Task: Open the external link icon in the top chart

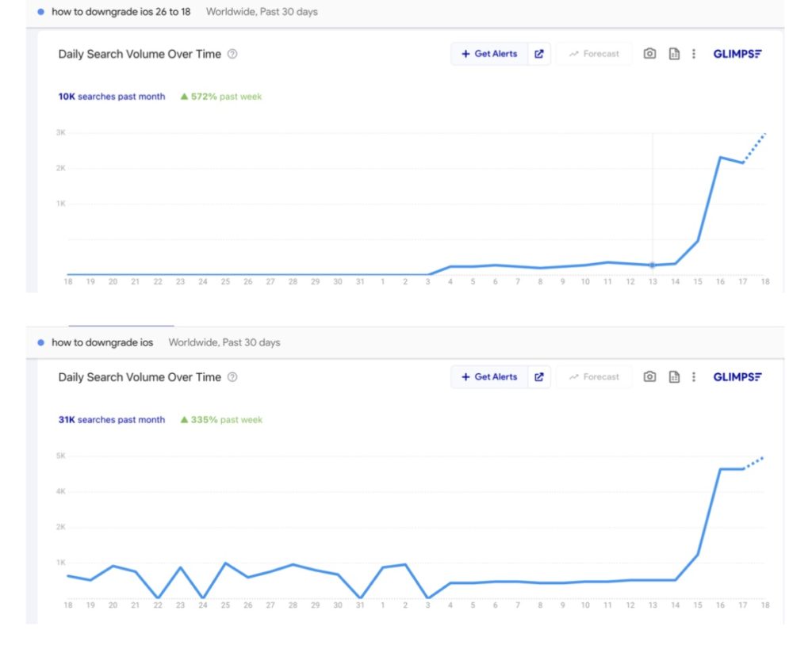Action: 539,54
